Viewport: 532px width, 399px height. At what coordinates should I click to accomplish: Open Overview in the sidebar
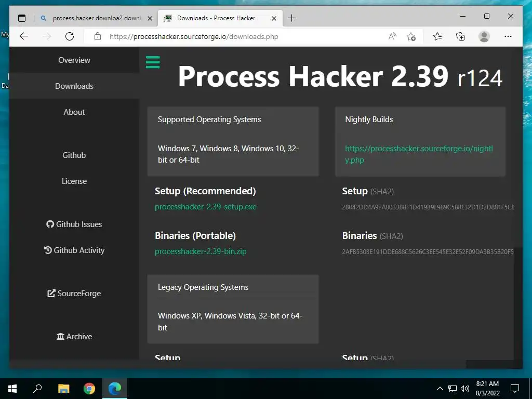point(74,60)
